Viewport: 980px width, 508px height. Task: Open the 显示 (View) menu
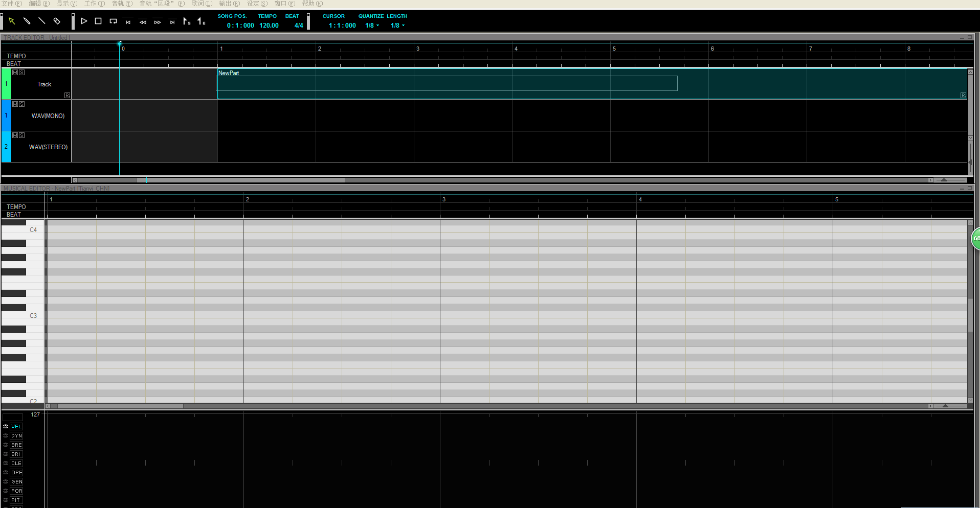point(66,4)
